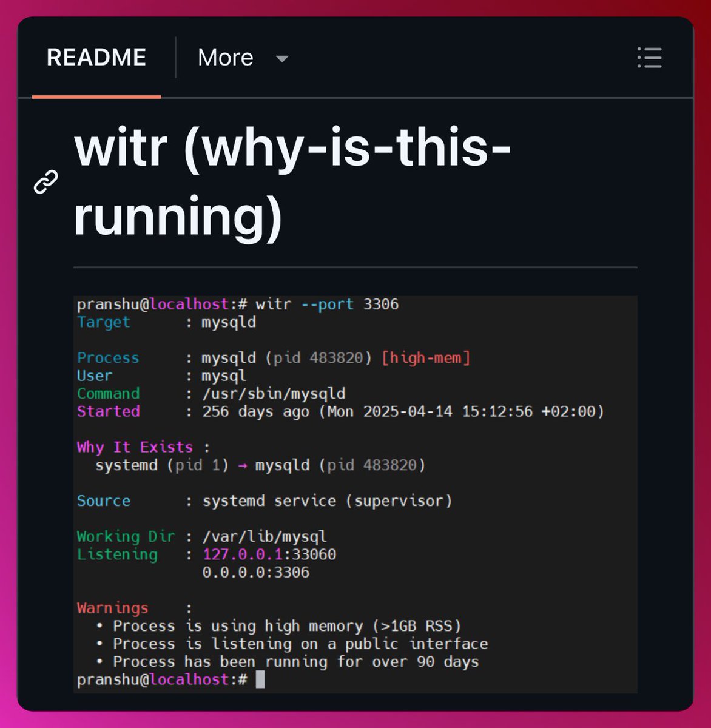Viewport: 711px width, 728px height.
Task: Click the '/var/lib/mysql' working dir
Action: point(265,537)
